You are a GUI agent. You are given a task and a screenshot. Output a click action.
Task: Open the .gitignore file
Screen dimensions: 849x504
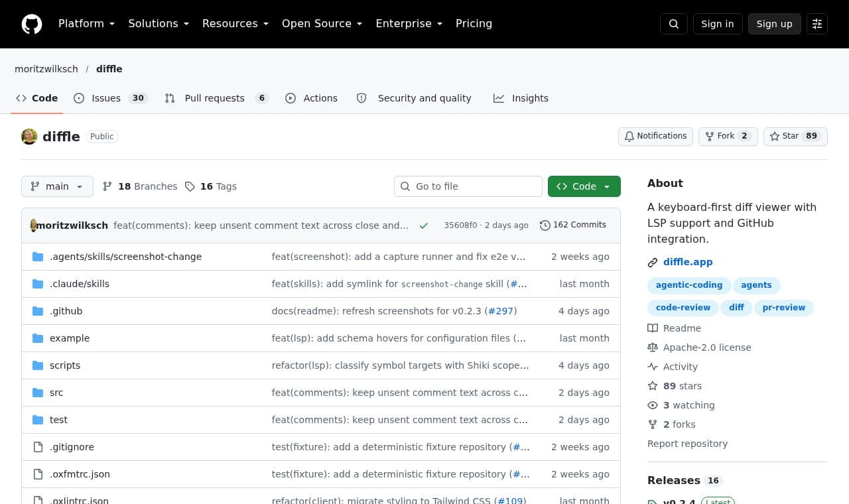coord(72,447)
